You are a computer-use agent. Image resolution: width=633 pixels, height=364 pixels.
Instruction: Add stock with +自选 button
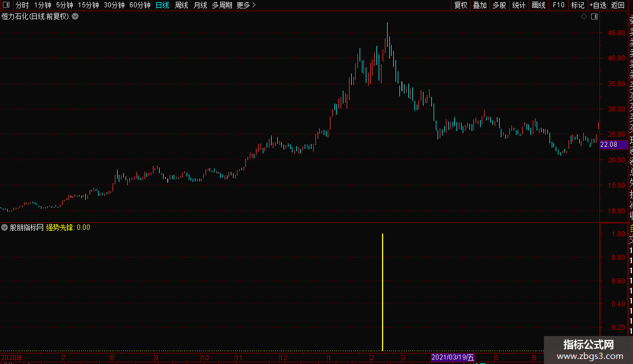(598, 5)
